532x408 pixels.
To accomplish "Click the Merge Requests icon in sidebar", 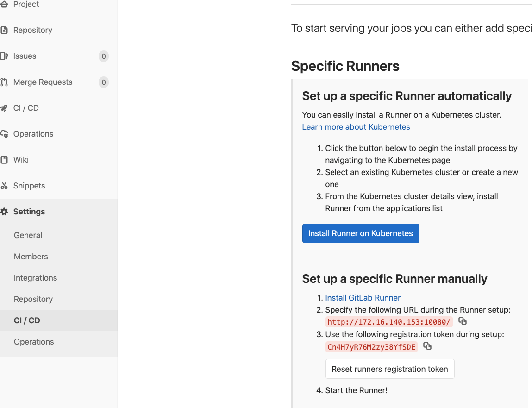I will (4, 82).
